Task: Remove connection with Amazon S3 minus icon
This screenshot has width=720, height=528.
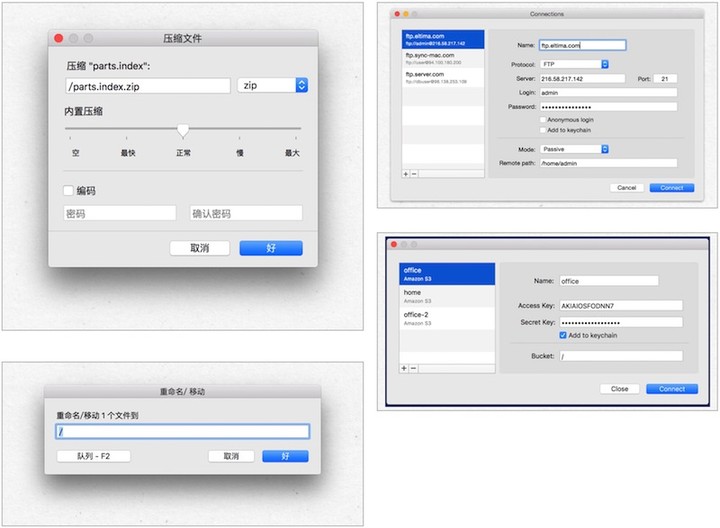Action: 413,368
